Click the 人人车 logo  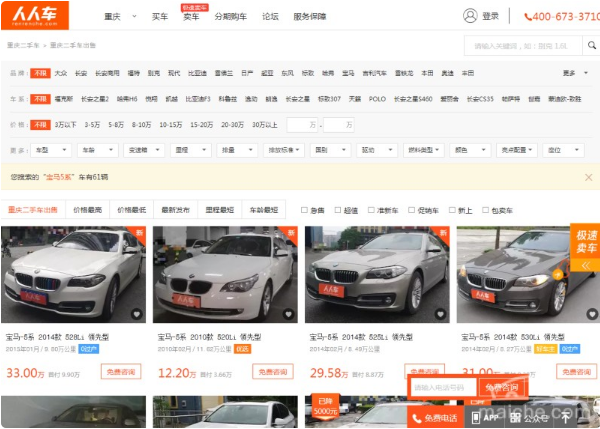pyautogui.click(x=35, y=15)
